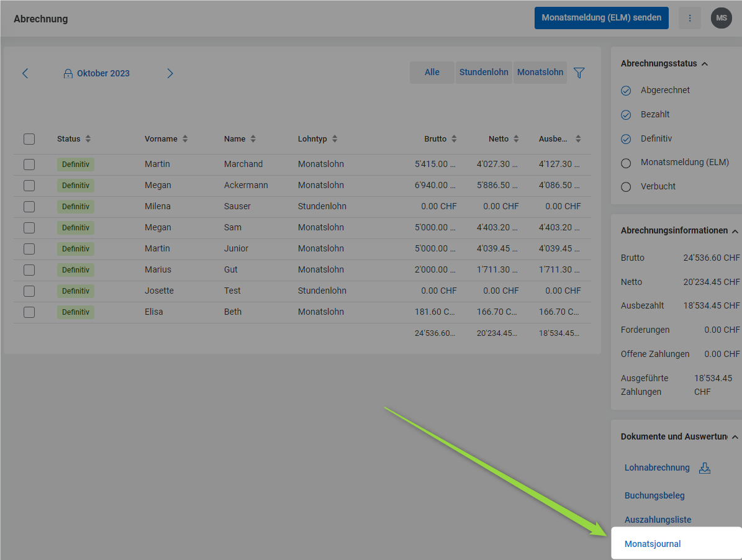Open the three-dot more options menu
This screenshot has height=560, width=742.
pos(689,18)
